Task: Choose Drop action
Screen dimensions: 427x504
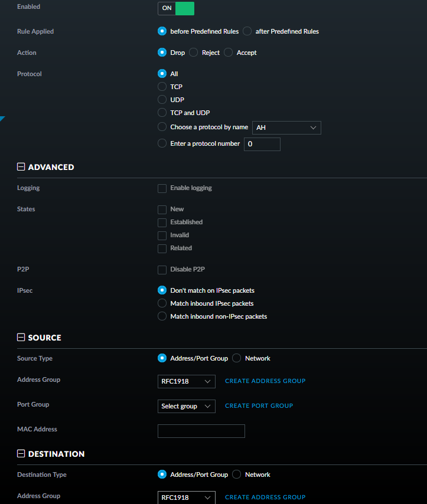Action: [162, 53]
